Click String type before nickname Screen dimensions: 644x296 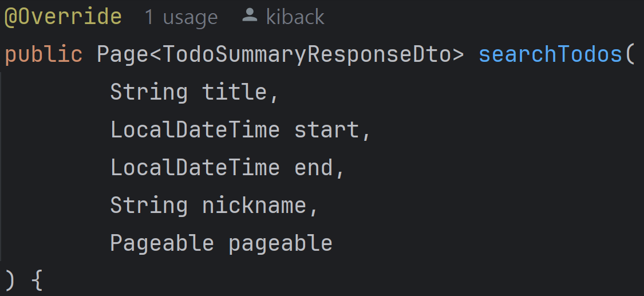(149, 206)
